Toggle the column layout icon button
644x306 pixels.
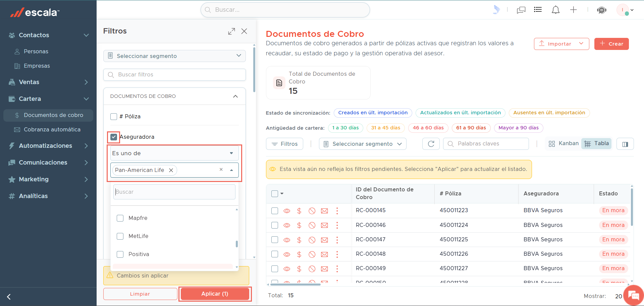click(625, 144)
